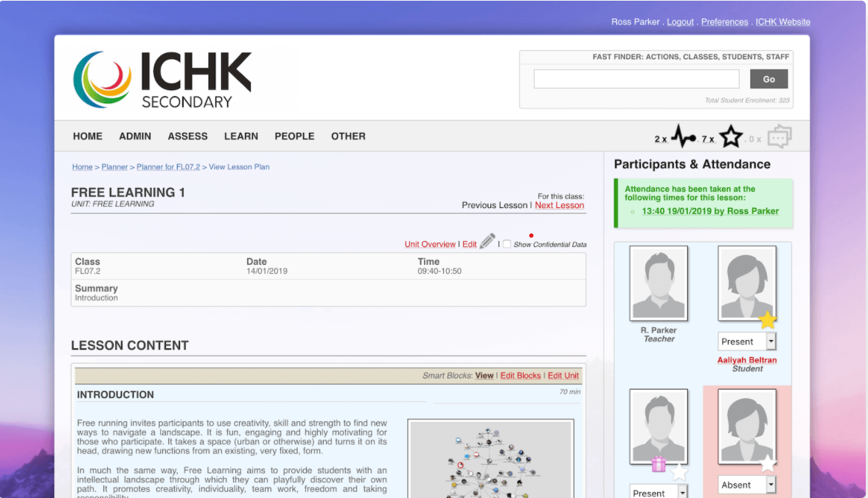The width and height of the screenshot is (868, 498).
Task: Click Aaliyah Beltran student name link
Action: pyautogui.click(x=747, y=360)
